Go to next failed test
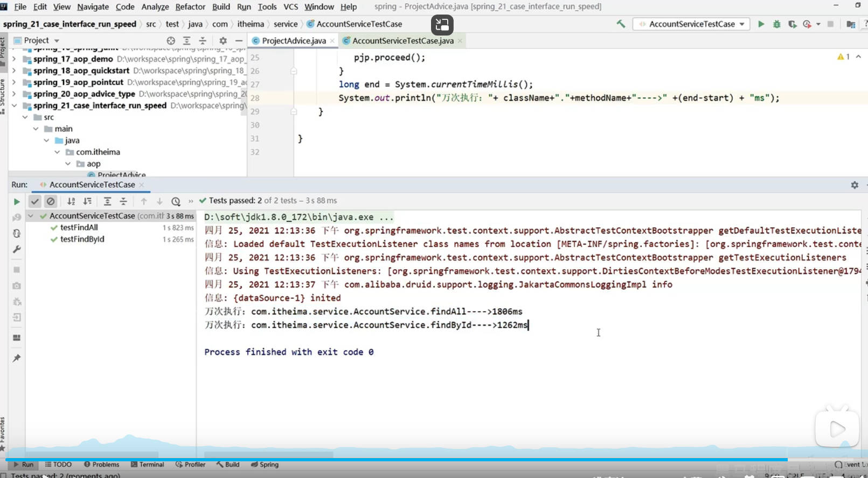The image size is (868, 478). 159,201
